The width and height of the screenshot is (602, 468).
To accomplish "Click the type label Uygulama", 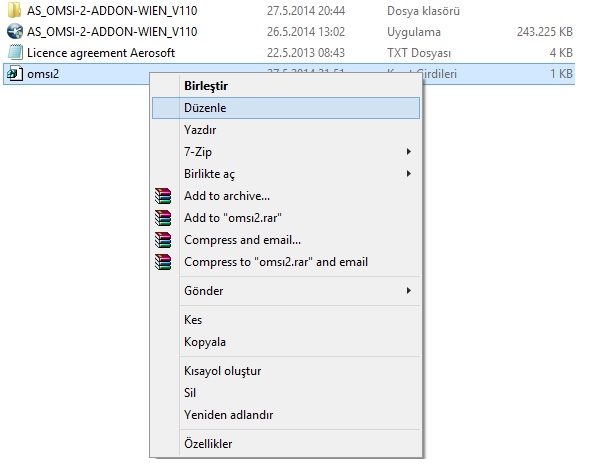I will tap(413, 32).
